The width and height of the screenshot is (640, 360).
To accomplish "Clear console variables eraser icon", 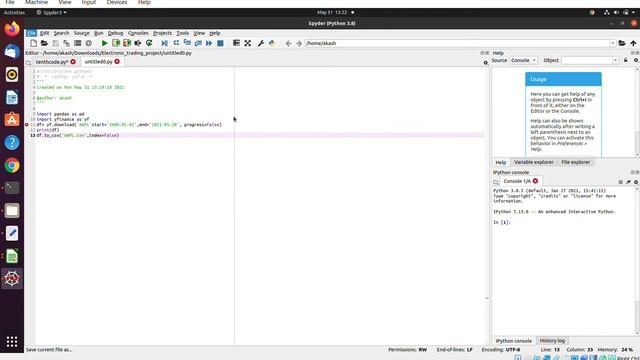I will (628, 182).
